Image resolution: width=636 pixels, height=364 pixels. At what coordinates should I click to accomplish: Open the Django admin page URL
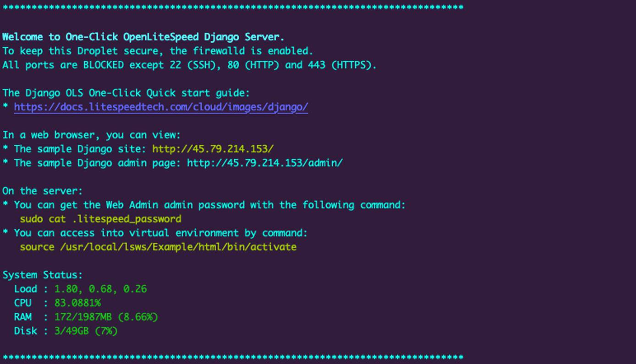point(264,163)
